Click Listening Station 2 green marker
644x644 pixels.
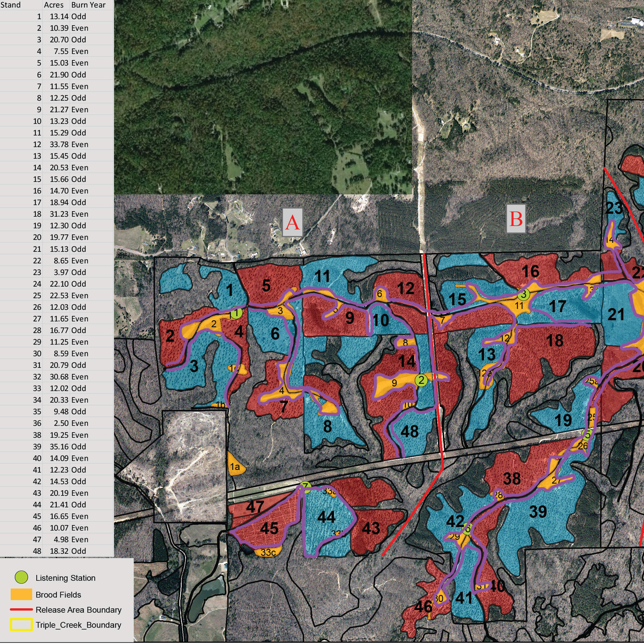pyautogui.click(x=421, y=380)
